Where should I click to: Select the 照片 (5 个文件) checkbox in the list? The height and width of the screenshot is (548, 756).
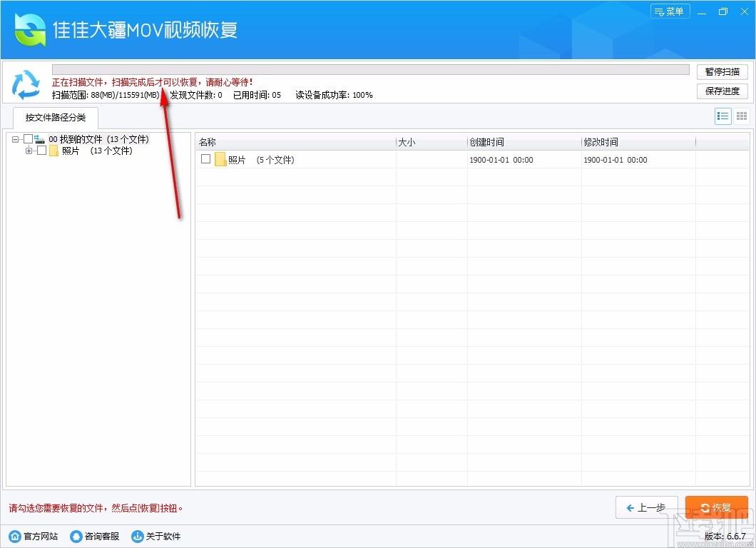pos(205,159)
